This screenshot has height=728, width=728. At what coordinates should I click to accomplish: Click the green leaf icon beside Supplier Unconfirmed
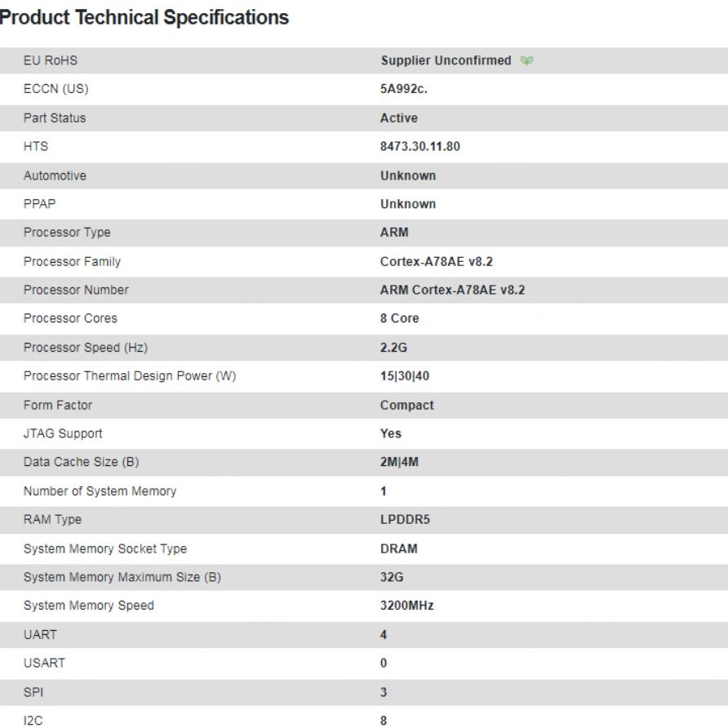point(526,61)
